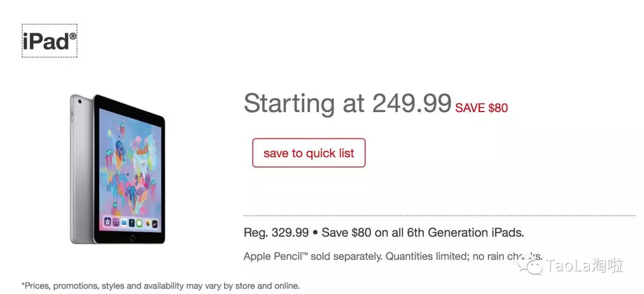Click the "Apple Pencil™ sold separately" note
The width and height of the screenshot is (644, 294).
click(x=312, y=256)
